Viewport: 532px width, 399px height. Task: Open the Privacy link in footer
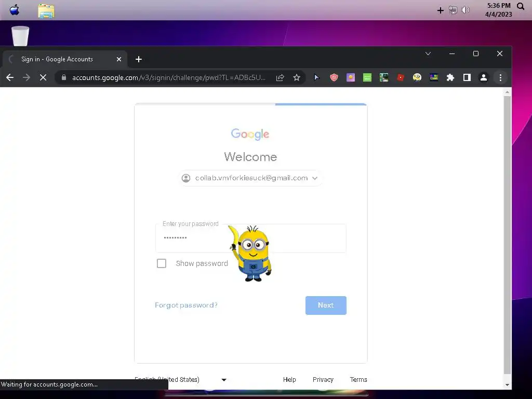(x=323, y=380)
